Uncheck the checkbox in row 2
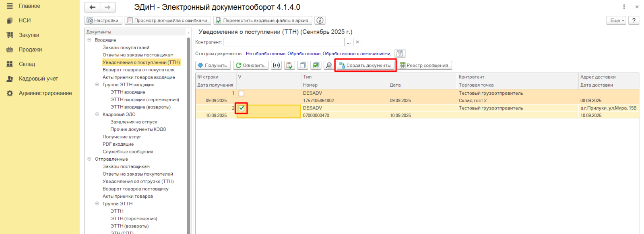644x234 pixels. [x=242, y=108]
